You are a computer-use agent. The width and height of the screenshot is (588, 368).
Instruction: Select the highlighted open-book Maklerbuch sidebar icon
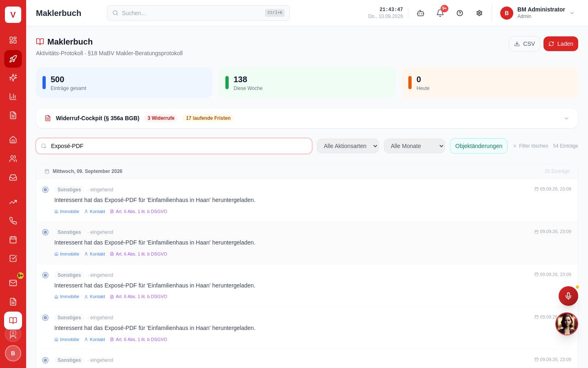coord(13,321)
